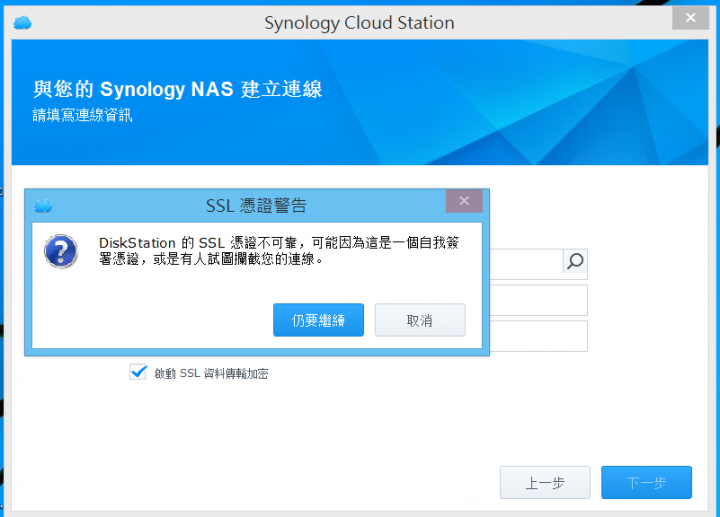Click the Cloud Station cloud icon in title bar
Screen dimensions: 720x517
(22, 22)
